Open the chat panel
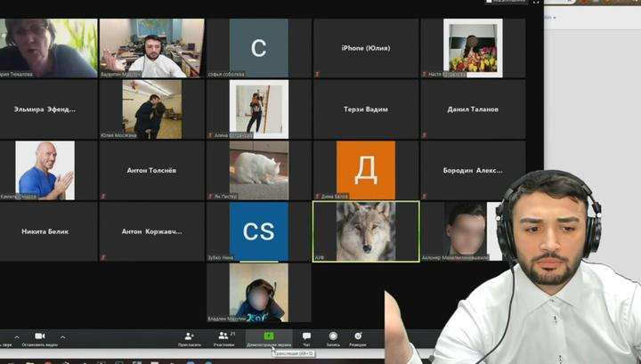Screen dimensions: 641x364 (306, 336)
